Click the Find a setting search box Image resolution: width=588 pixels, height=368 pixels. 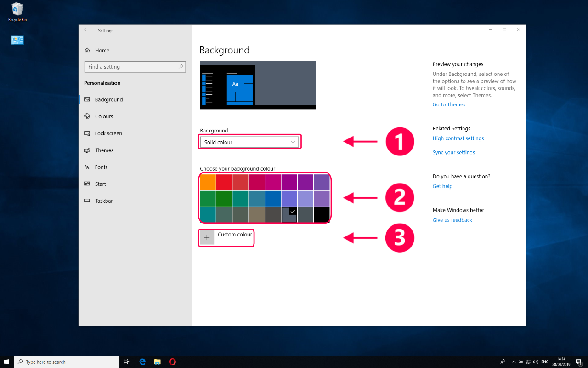coord(135,67)
